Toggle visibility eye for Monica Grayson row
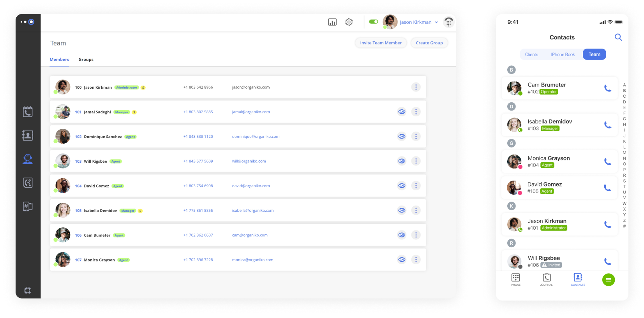Viewport: 644px width, 318px height. pyautogui.click(x=402, y=260)
